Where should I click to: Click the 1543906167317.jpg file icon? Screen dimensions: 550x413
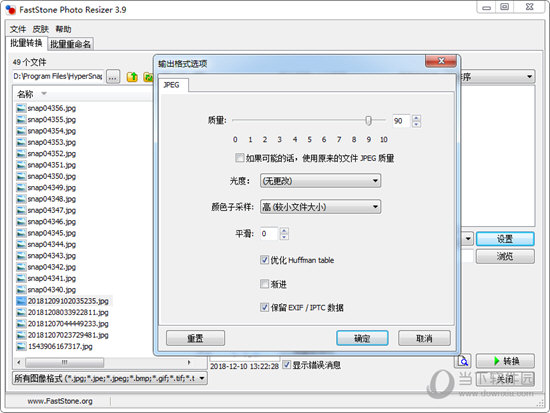(x=21, y=346)
